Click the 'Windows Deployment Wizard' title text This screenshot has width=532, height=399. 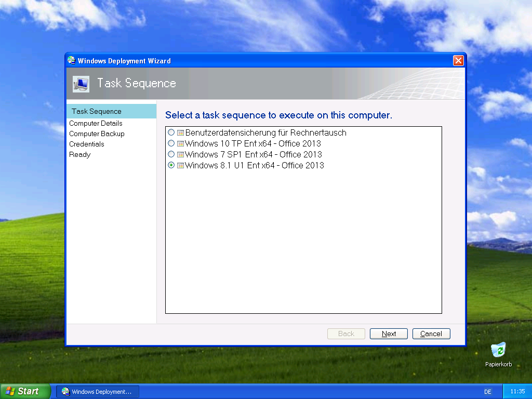[x=124, y=61]
